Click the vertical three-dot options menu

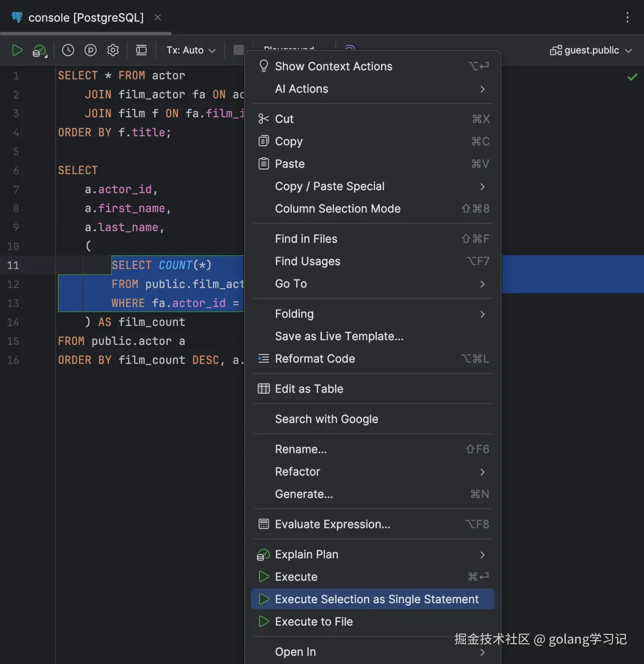point(627,17)
